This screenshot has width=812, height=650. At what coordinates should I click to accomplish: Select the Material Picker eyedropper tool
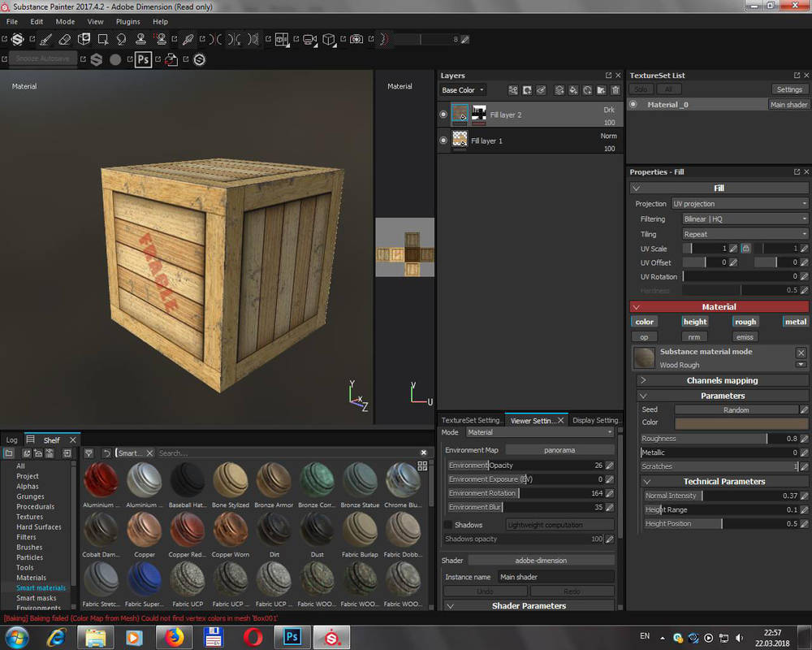188,39
